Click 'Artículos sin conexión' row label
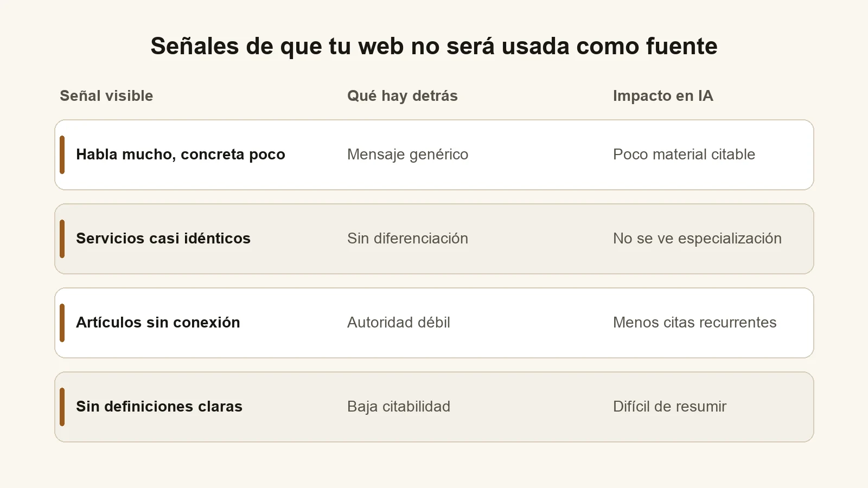This screenshot has height=488, width=868. coord(158,323)
